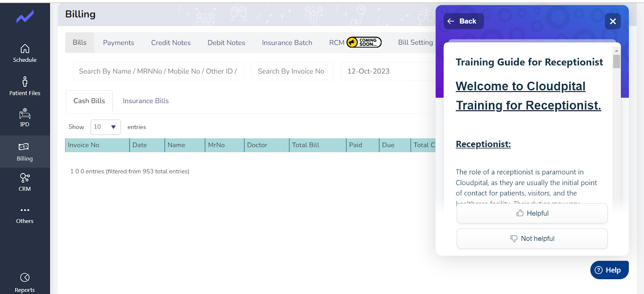Select the Cash Bills sub-tab
This screenshot has height=294, width=644.
click(x=89, y=101)
